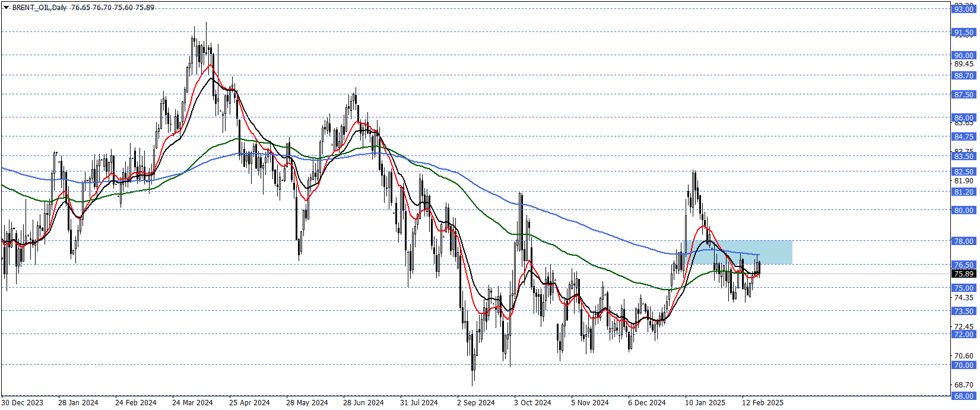Click the 91.50 price level label
The width and height of the screenshot is (980, 410).
pos(964,33)
